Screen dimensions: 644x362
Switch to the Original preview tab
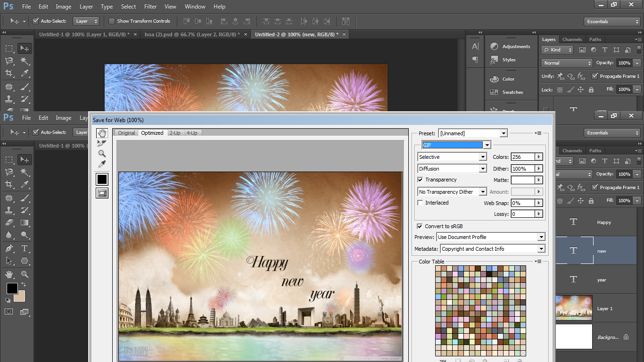[x=126, y=133]
